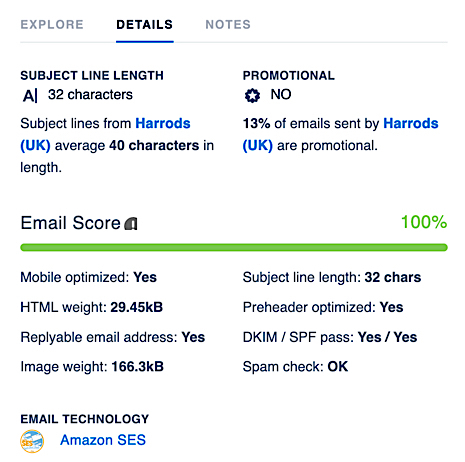The width and height of the screenshot is (465, 462).
Task: Click the Mobile optimized: Yes entry
Action: (x=88, y=277)
